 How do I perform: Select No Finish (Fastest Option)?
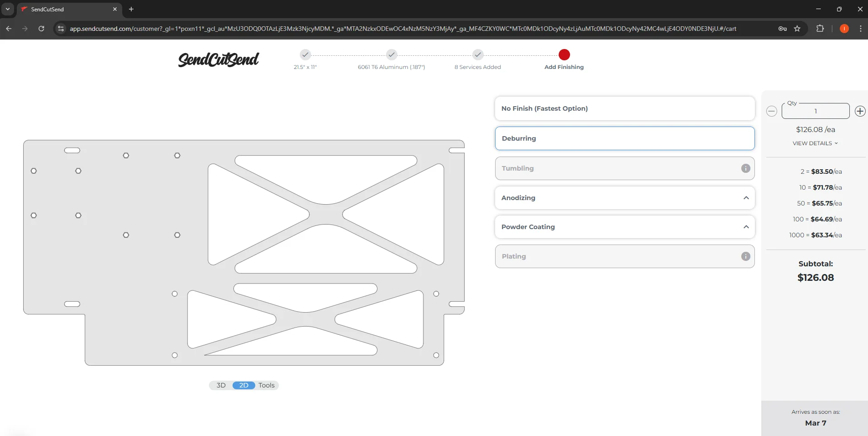pos(625,108)
